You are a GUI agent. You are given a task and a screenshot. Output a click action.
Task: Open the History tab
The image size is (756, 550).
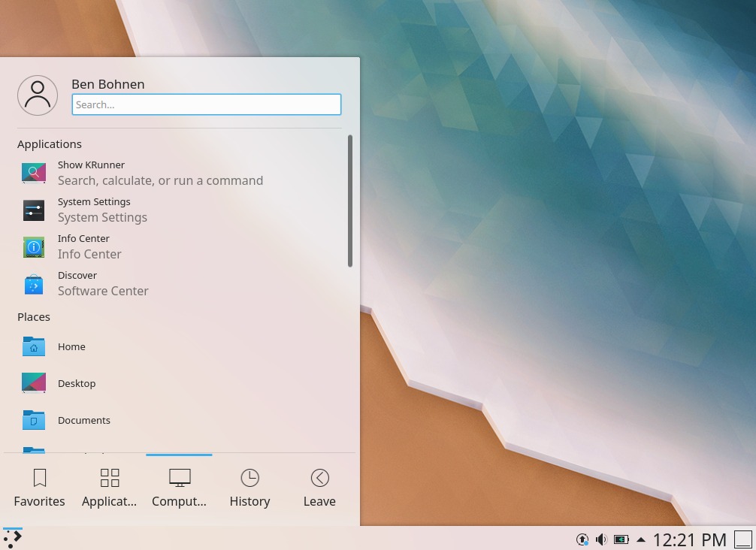click(x=249, y=488)
